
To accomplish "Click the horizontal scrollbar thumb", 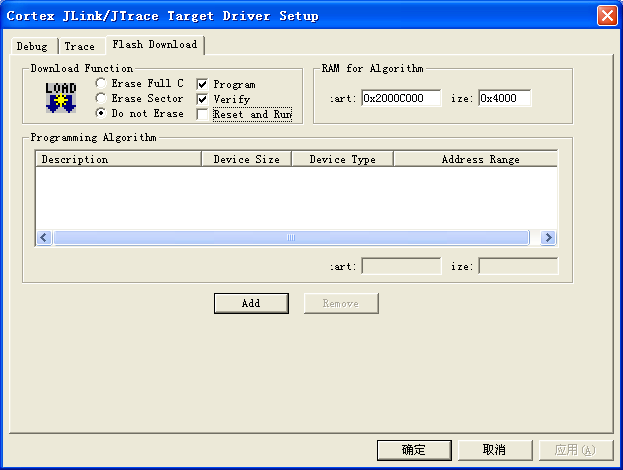I will pos(291,238).
